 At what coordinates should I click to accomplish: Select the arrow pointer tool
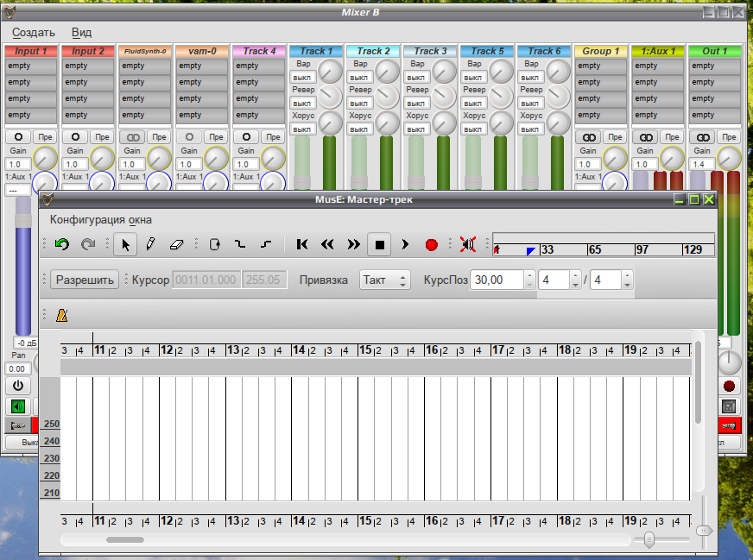coord(125,244)
